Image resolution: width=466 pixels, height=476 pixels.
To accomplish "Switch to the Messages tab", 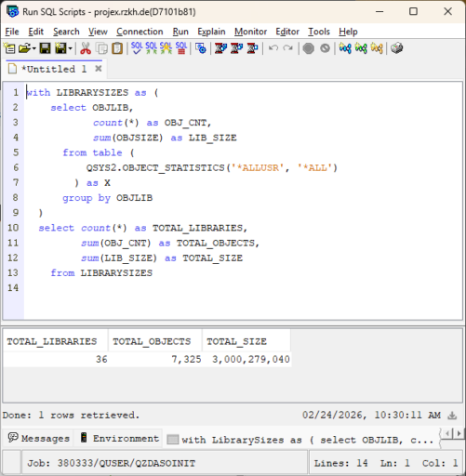I will (39, 438).
